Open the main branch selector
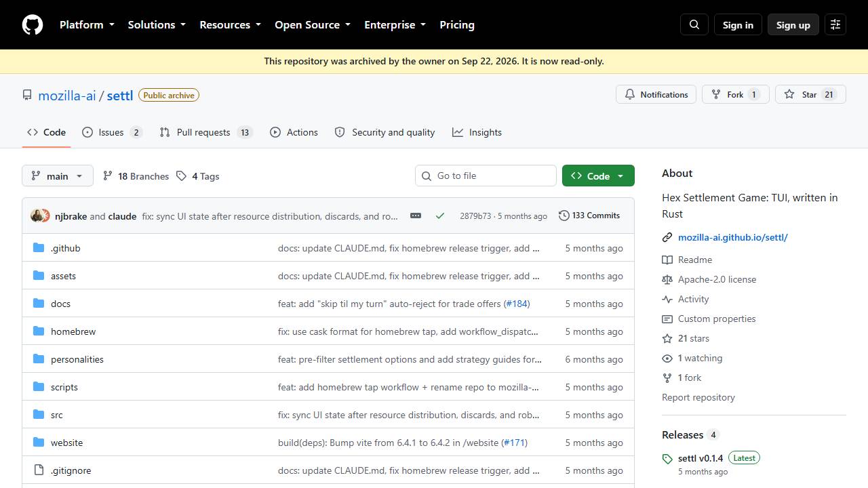868x488 pixels. [58, 176]
